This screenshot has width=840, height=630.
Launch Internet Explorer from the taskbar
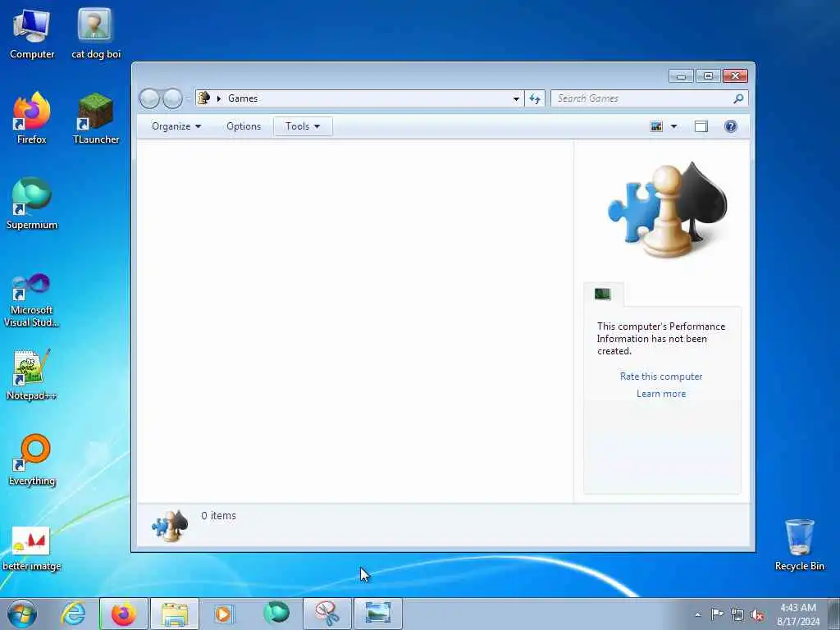click(x=73, y=614)
